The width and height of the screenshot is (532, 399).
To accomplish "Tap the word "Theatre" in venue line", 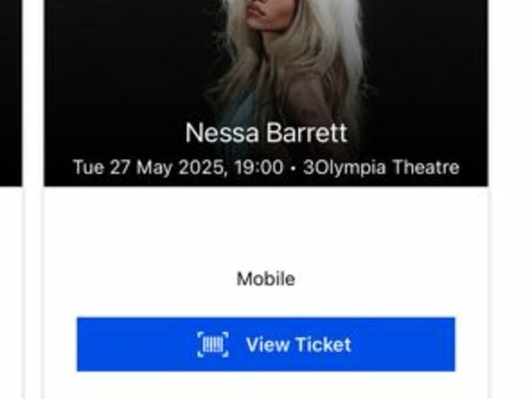I will click(x=426, y=168).
